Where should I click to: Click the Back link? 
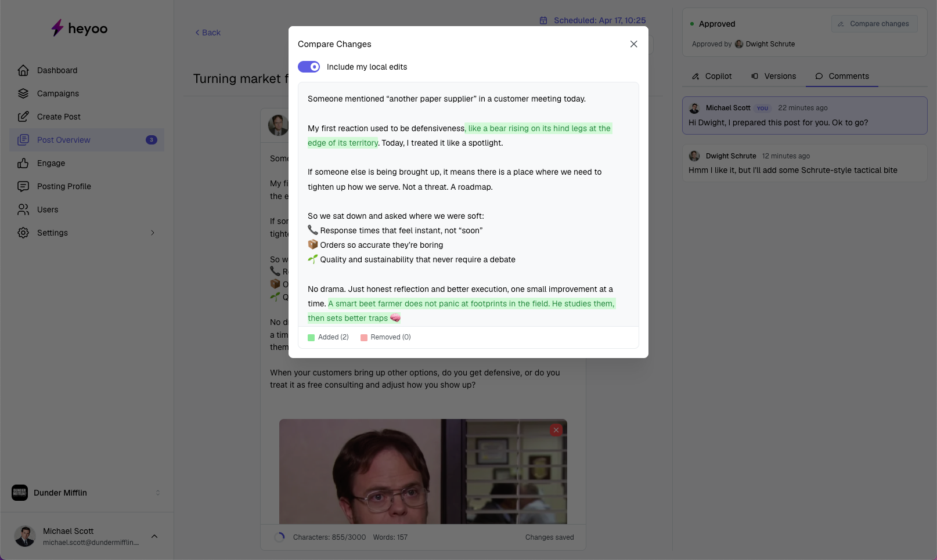tap(208, 32)
